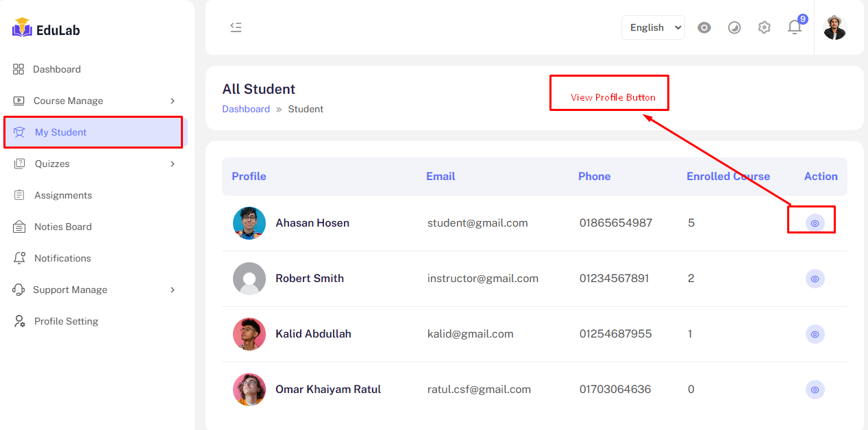Open the notifications bell with badge
This screenshot has height=430, width=868.
coord(794,27)
